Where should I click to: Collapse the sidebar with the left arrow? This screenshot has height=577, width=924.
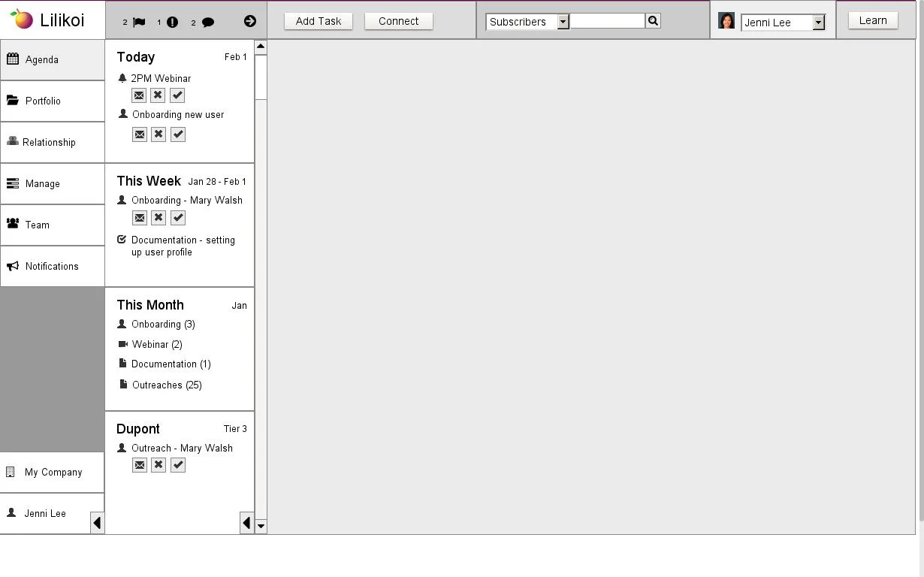click(x=96, y=521)
